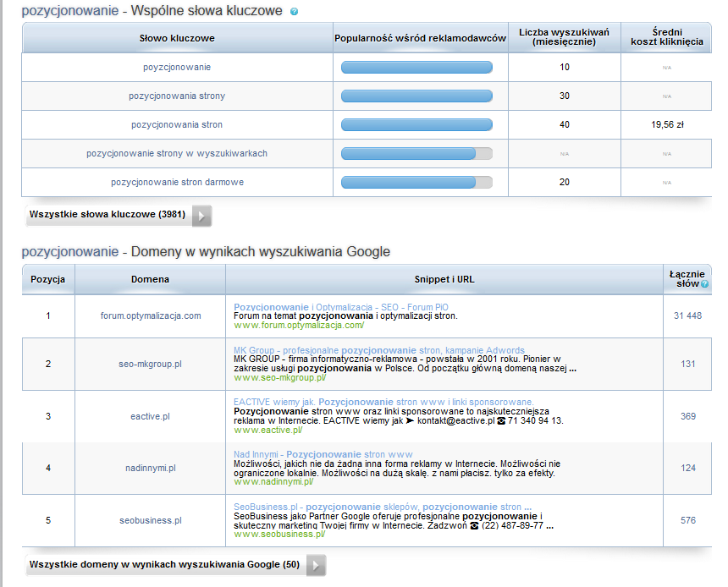Click arrow icon next to Wszystkie słowa kluczowe (3981)
This screenshot has width=728, height=587.
(x=201, y=216)
